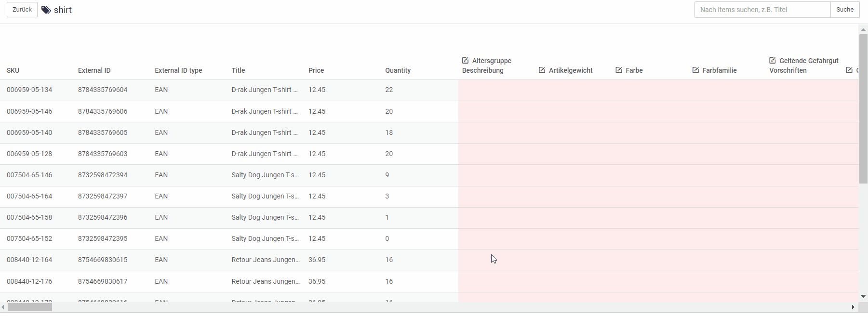Click the Artikelgewicht column header label
Screen dimensions: 868x316
(x=571, y=70)
